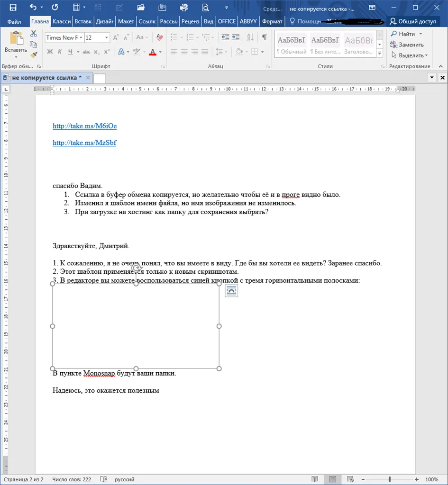448x485 pixels.
Task: Switch to the Дизайн (Design) ribbon tab
Action: tap(104, 21)
